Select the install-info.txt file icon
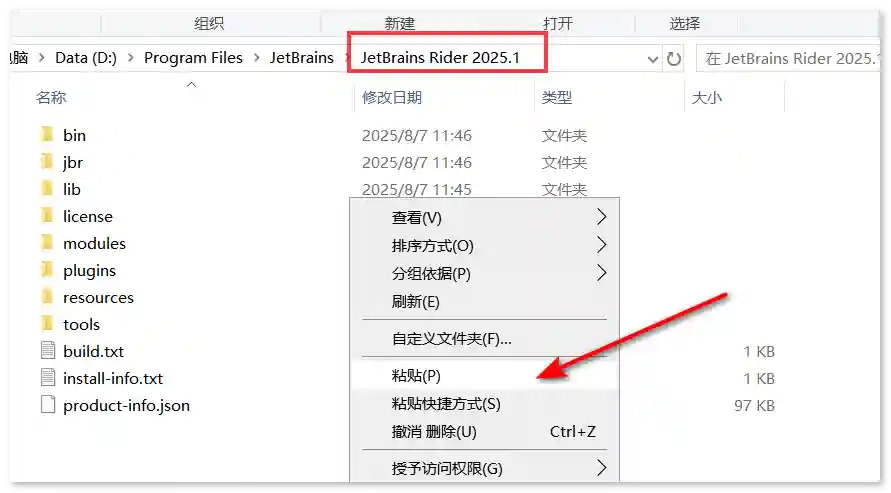 [48, 378]
